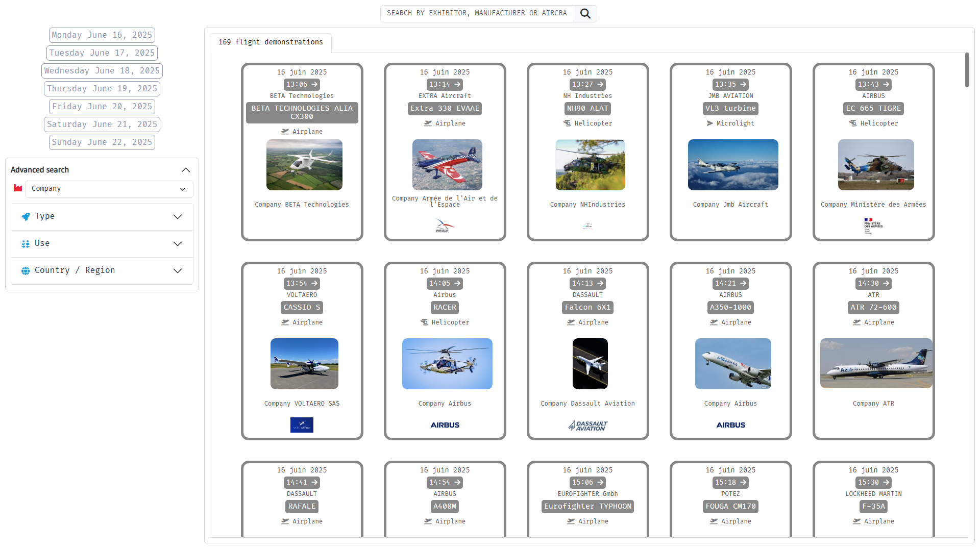The height and width of the screenshot is (551, 980).
Task: Click 'Company ATR' text
Action: pos(873,404)
